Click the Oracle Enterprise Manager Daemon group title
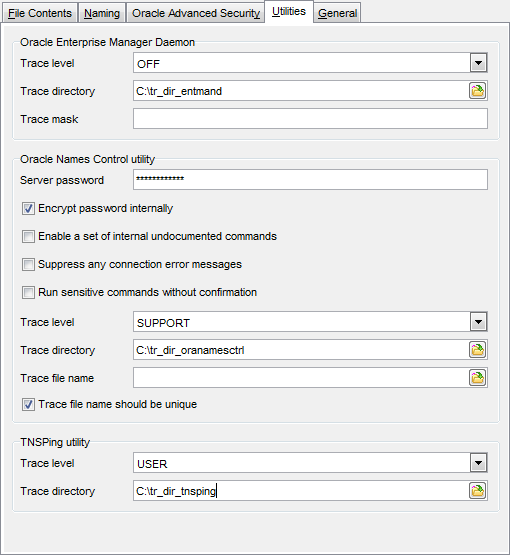The width and height of the screenshot is (510, 555). coord(108,42)
